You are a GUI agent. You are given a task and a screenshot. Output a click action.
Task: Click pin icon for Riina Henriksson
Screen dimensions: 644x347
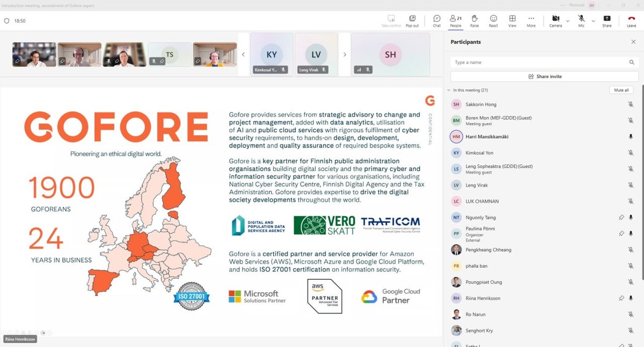point(621,298)
